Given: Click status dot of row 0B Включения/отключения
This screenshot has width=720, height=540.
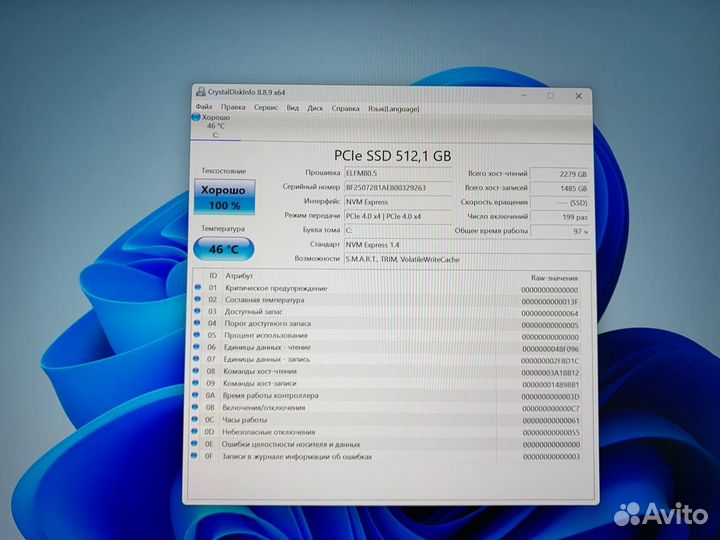Looking at the screenshot, I should coord(195,407).
